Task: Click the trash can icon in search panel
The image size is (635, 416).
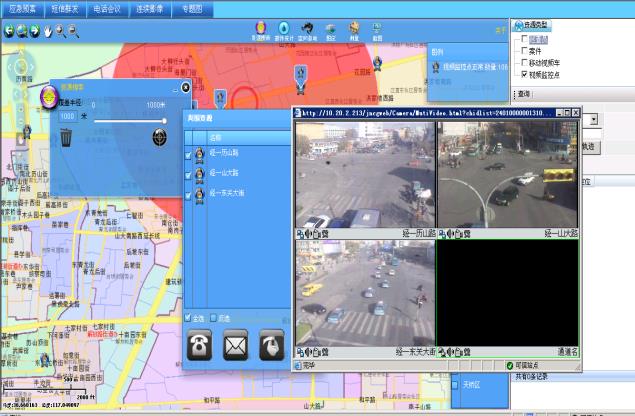Action: click(66, 137)
